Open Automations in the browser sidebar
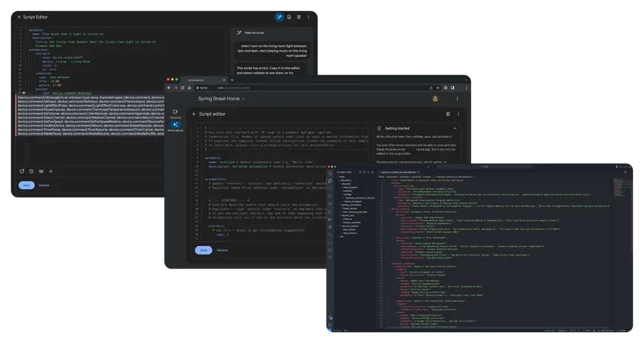The width and height of the screenshot is (644, 343). [175, 126]
